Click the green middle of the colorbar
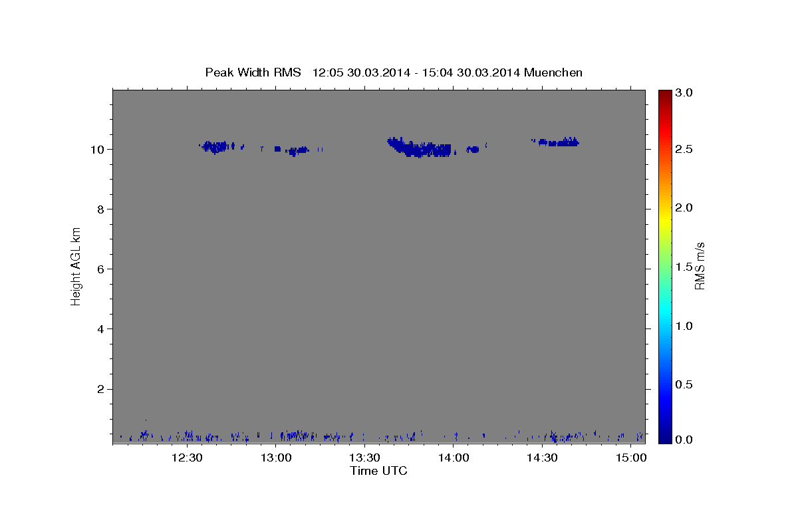This screenshot has width=798, height=532. click(x=665, y=266)
